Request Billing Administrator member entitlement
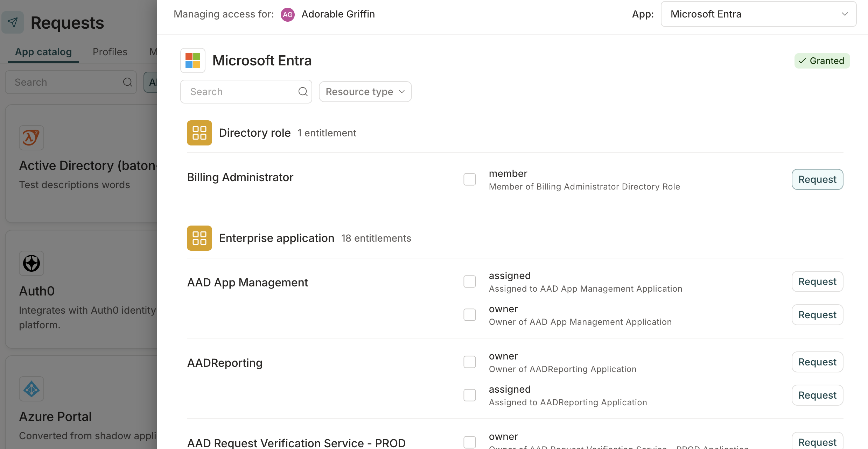Screen dimensions: 868x449 [817, 179]
